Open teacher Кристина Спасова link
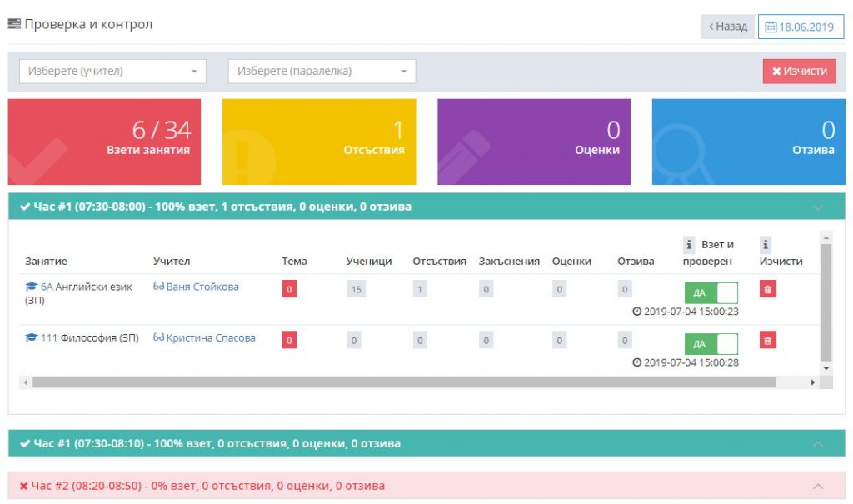 click(211, 338)
